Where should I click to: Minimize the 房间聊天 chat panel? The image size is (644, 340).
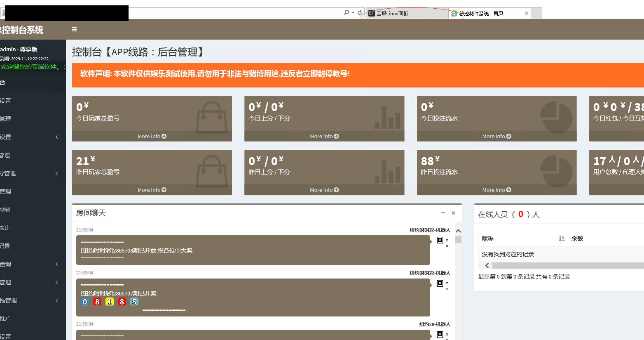(443, 213)
